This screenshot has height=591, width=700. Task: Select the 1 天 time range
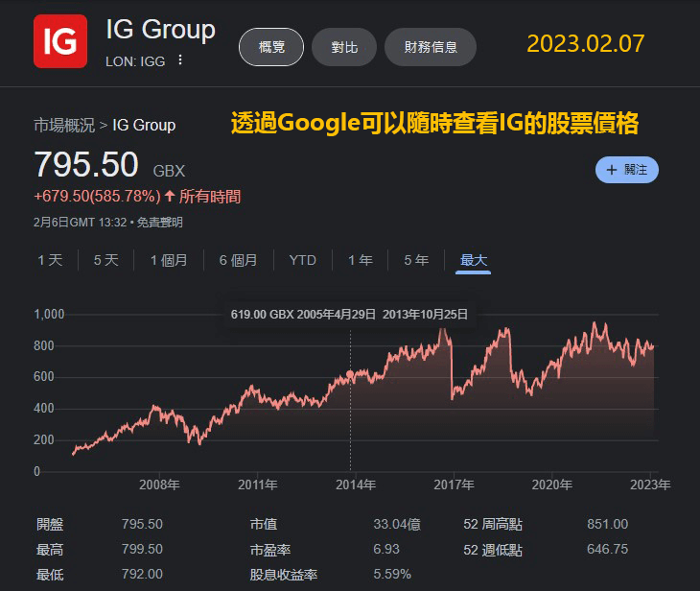click(50, 260)
